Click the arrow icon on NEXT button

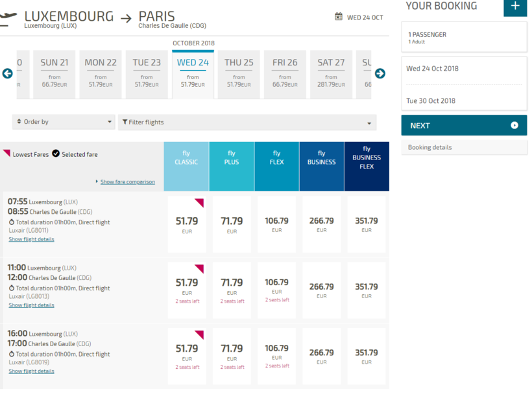(514, 125)
